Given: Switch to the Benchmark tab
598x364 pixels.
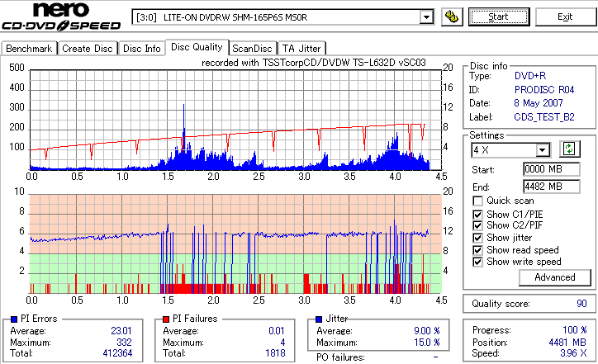Looking at the screenshot, I should pyautogui.click(x=29, y=49).
